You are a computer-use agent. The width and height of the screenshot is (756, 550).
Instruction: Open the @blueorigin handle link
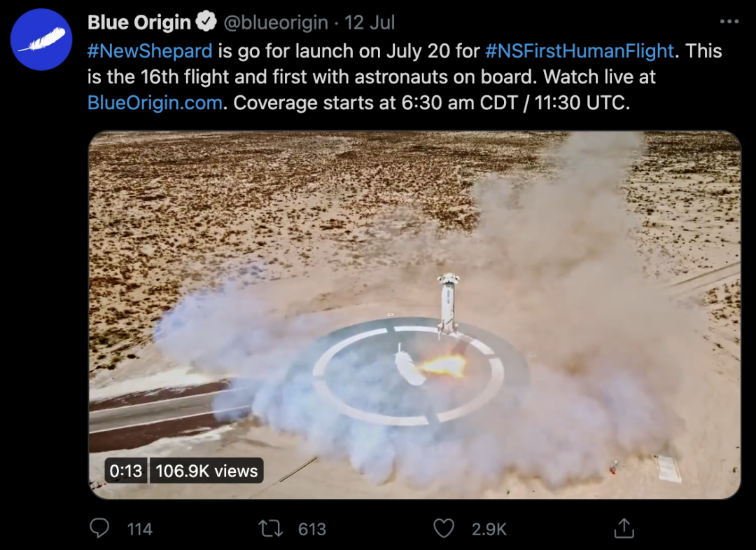275,22
